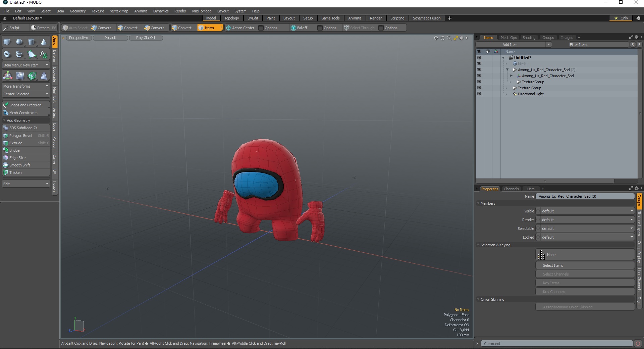This screenshot has height=349, width=644.
Task: Toggle the S filter button
Action: coord(633,45)
